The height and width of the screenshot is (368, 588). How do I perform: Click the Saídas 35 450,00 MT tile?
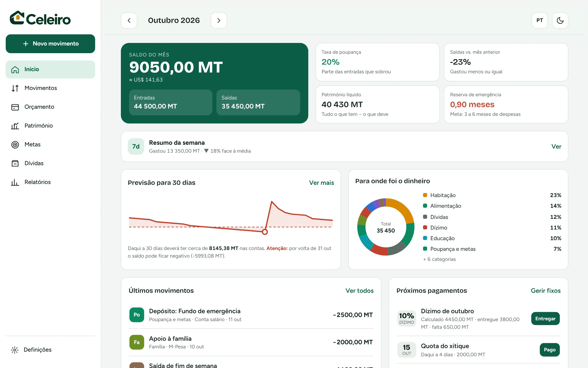coord(258,102)
